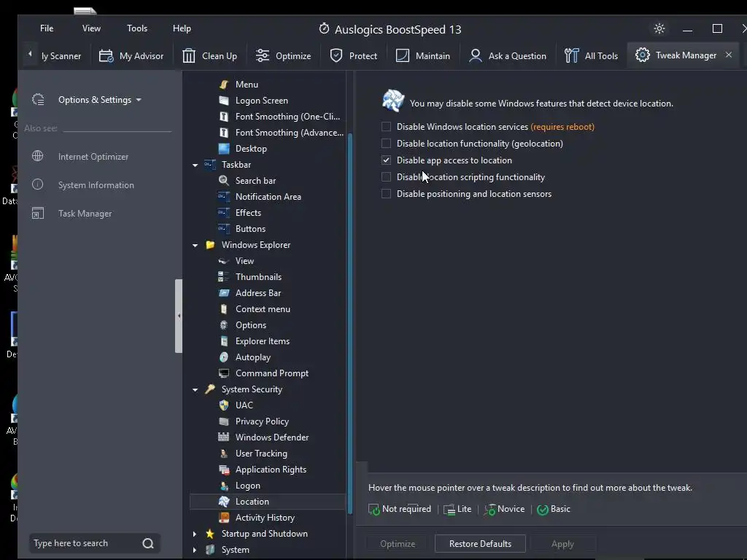Select the Logon tree item under Security
The image size is (747, 560).
248,486
